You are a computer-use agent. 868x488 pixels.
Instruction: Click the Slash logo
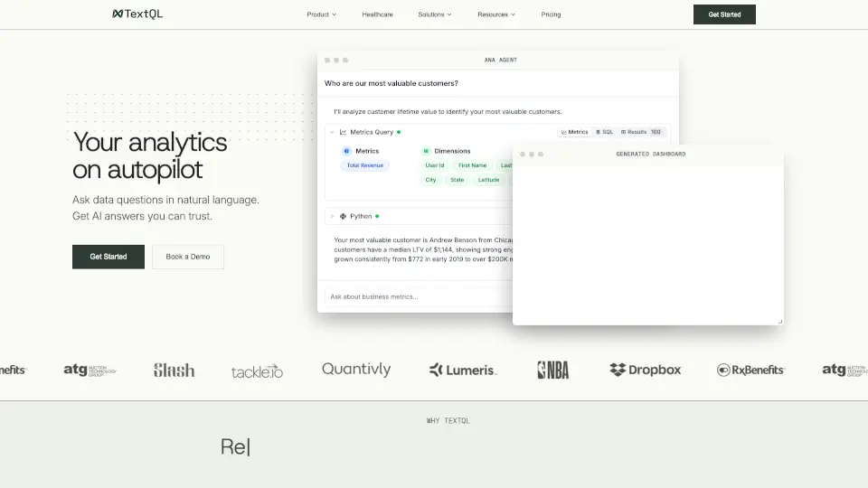click(174, 370)
